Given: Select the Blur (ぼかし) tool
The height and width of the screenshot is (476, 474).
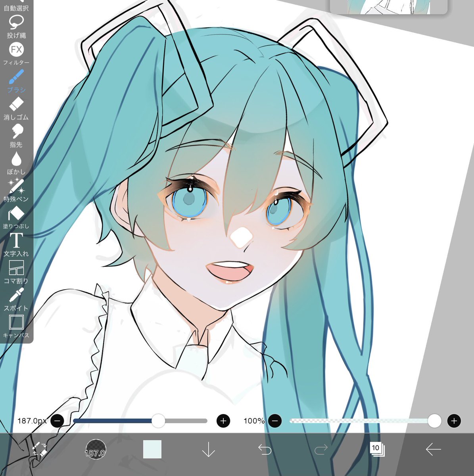Looking at the screenshot, I should [x=16, y=163].
